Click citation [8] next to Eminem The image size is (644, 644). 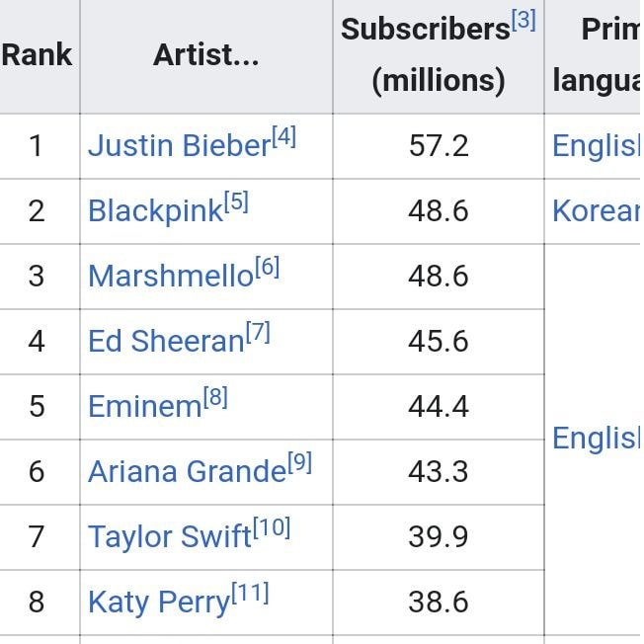(x=215, y=397)
